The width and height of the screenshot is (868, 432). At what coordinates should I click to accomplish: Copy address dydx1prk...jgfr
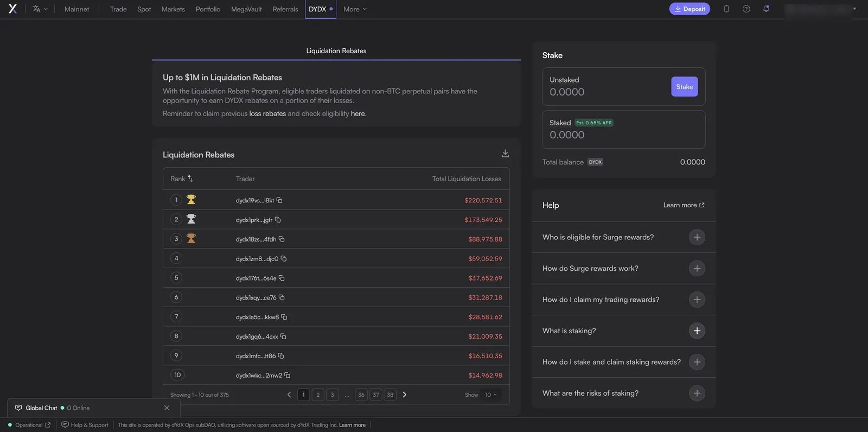(278, 220)
